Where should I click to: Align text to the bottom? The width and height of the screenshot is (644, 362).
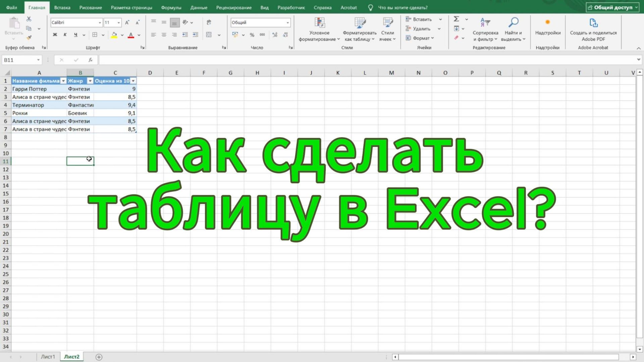tap(174, 22)
